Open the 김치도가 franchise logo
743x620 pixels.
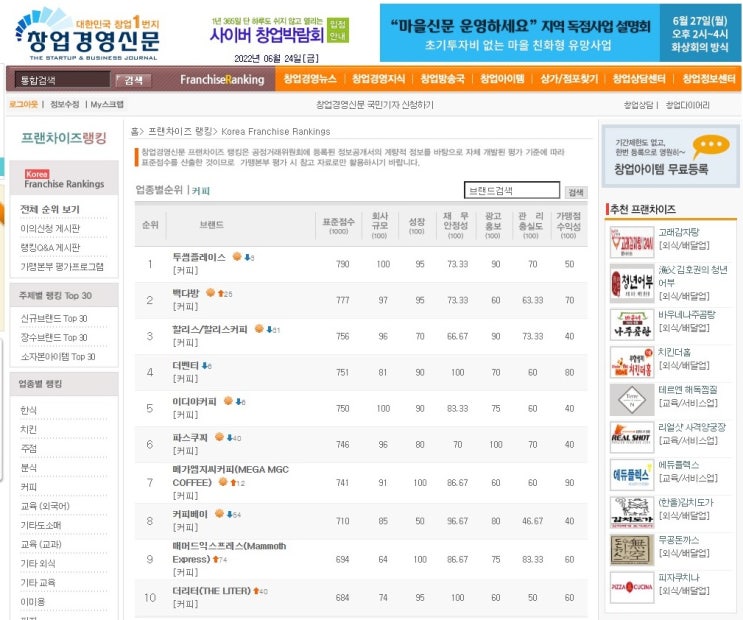click(632, 512)
